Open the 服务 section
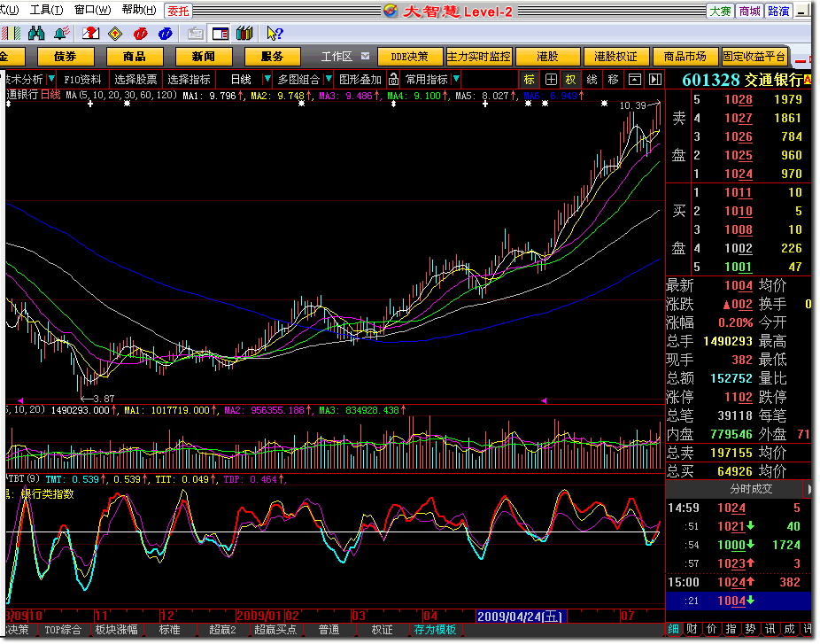820x644 pixels. click(273, 57)
